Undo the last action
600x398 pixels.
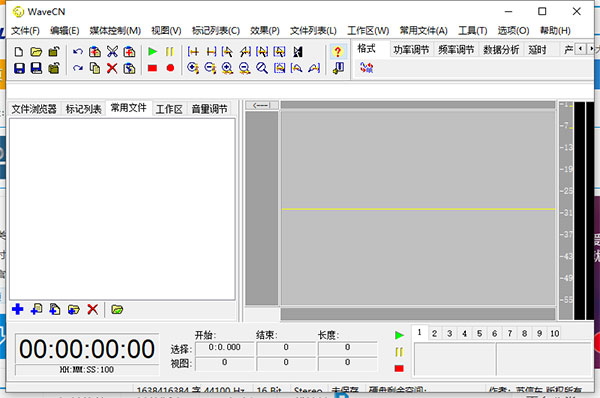tap(78, 52)
